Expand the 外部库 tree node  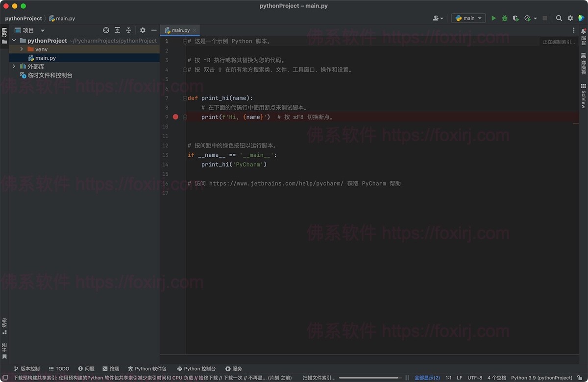click(13, 66)
